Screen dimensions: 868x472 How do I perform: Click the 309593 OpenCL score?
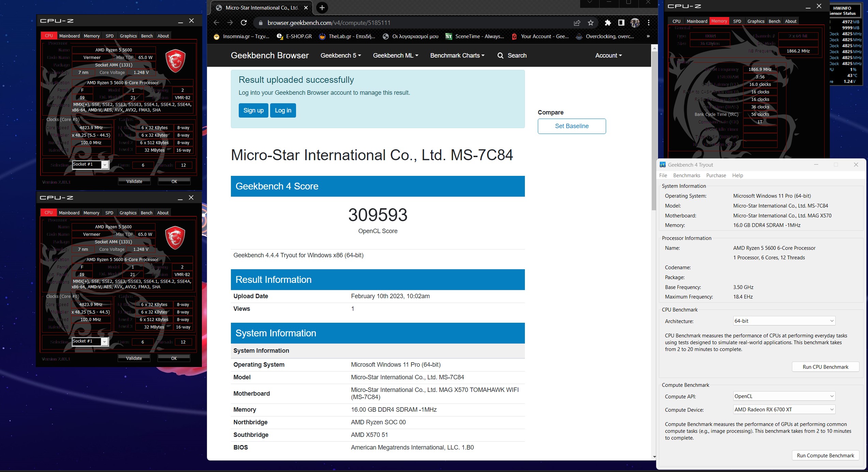pos(378,215)
